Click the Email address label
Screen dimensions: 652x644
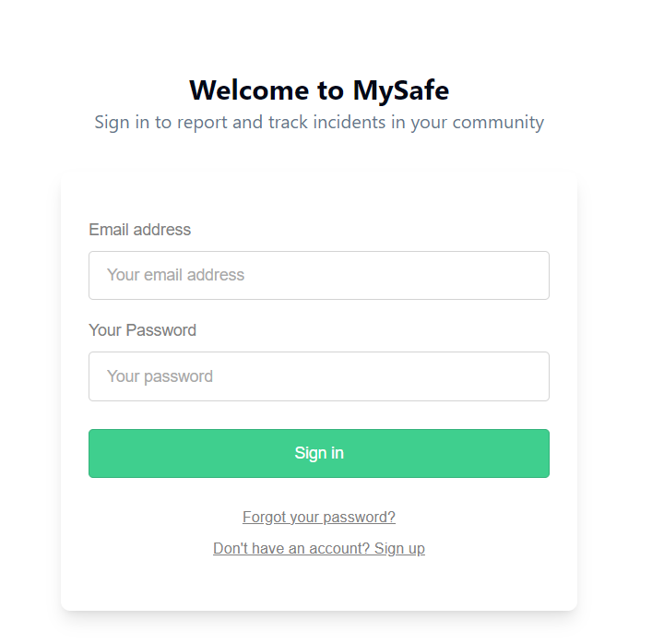click(x=139, y=230)
